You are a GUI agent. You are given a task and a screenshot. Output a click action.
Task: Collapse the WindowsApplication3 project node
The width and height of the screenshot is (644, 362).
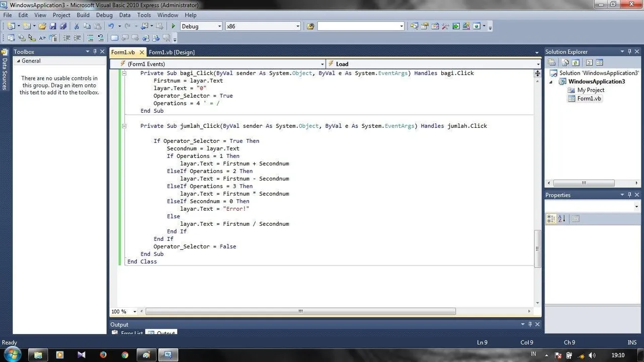[x=550, y=81]
